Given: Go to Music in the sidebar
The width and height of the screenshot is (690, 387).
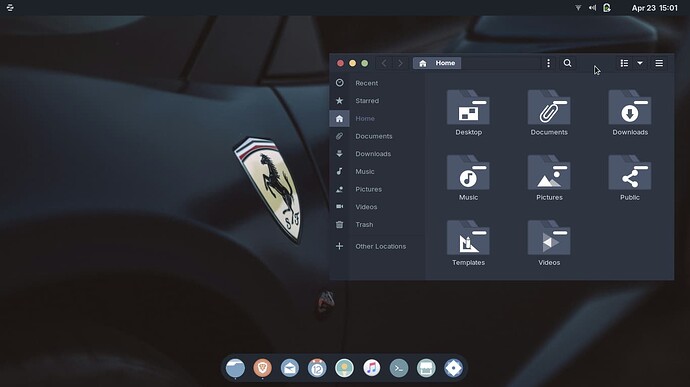Looking at the screenshot, I should pyautogui.click(x=377, y=171).
